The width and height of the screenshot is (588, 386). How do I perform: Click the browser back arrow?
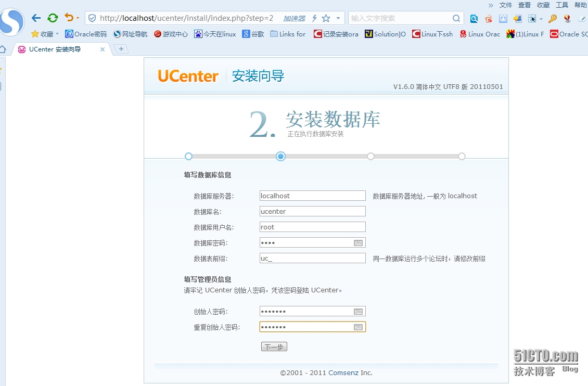[x=35, y=18]
